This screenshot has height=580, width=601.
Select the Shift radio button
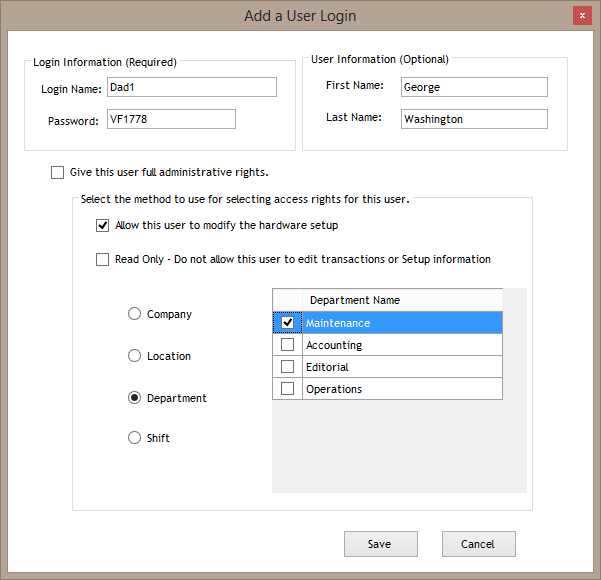[x=135, y=438]
